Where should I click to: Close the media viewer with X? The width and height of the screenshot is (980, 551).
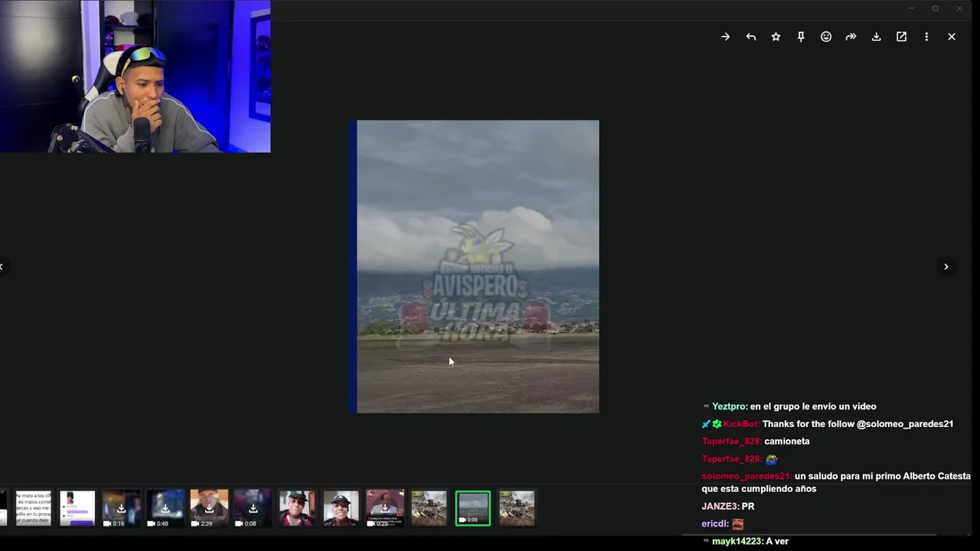(x=952, y=37)
